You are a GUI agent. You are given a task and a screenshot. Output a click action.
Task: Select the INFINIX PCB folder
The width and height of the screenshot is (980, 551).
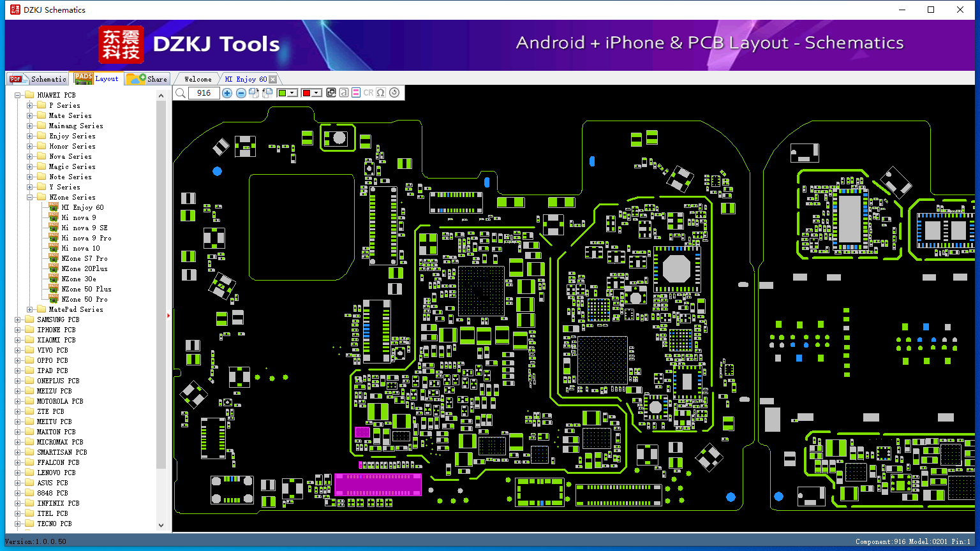[58, 503]
